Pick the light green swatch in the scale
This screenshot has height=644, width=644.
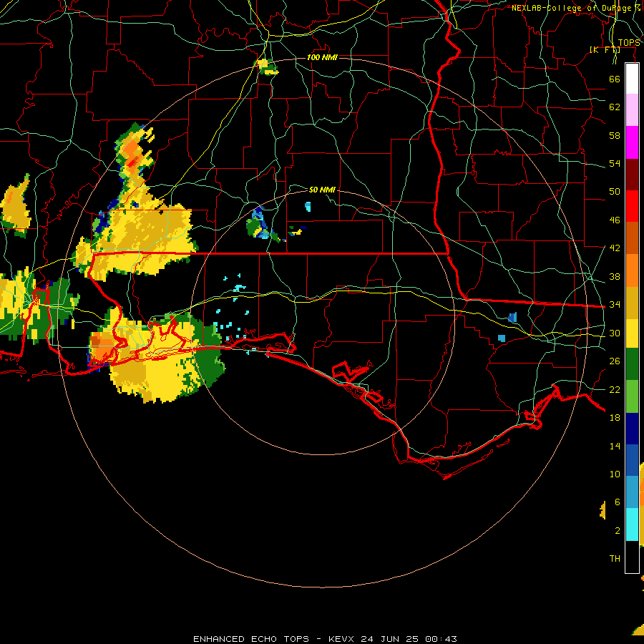(x=632, y=396)
